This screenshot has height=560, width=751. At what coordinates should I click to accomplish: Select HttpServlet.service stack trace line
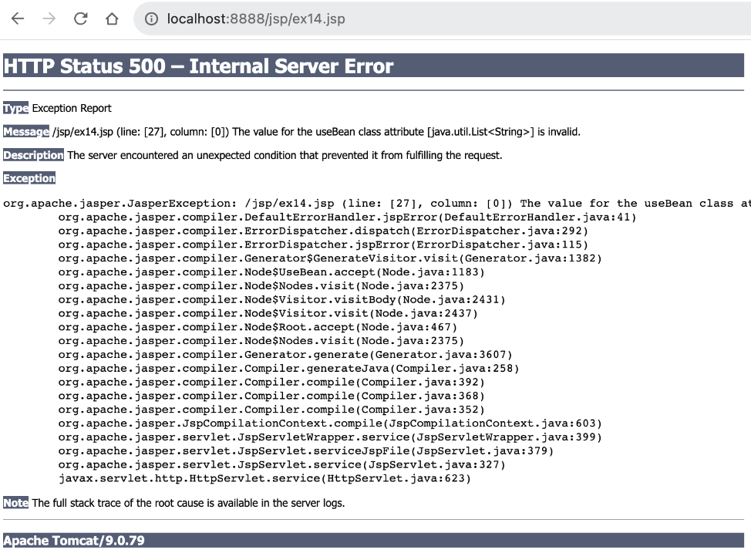(265, 478)
